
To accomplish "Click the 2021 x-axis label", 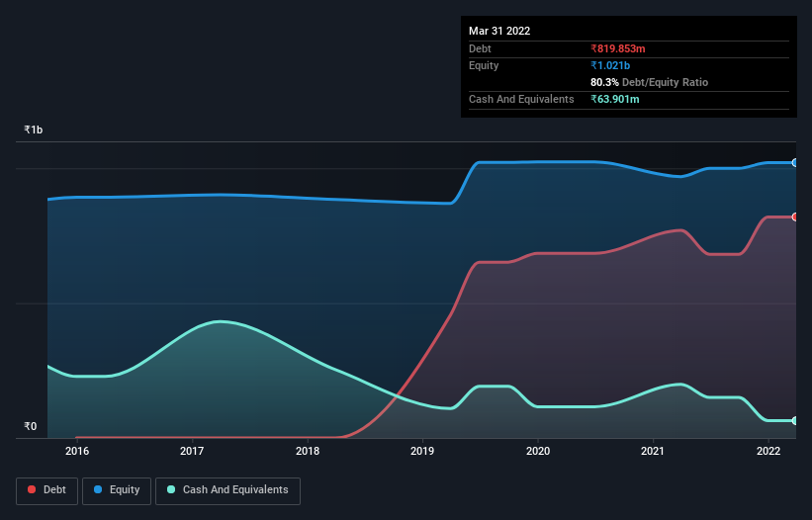I will click(x=653, y=451).
